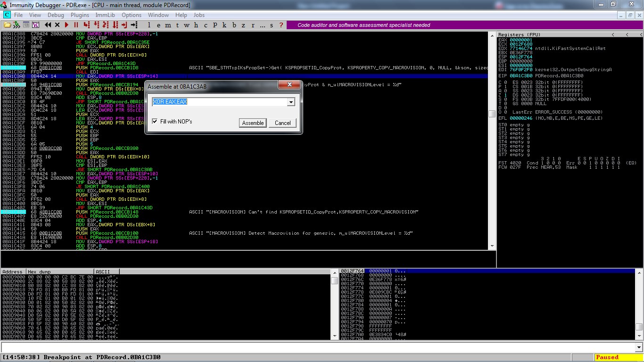Click the command input bar at bottom
This screenshot has width=644, height=362.
point(321,348)
